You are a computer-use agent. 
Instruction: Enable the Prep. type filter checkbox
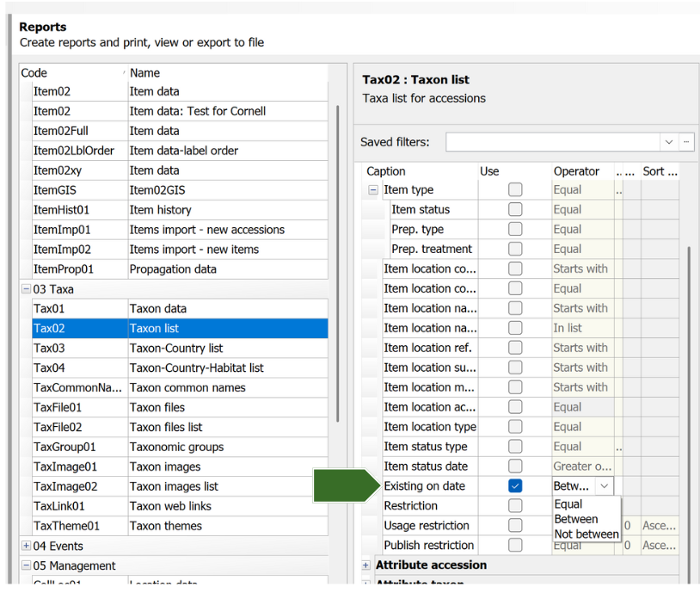click(515, 229)
